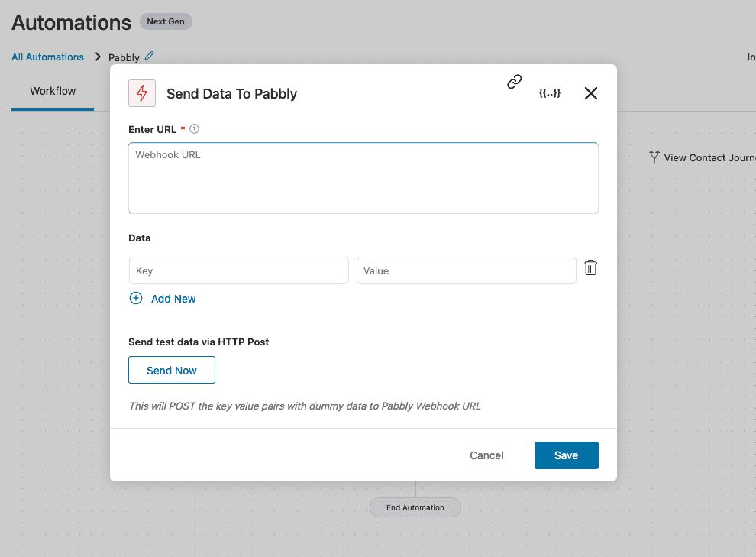
Task: Close the Send Data To Pabbly dialog
Action: pyautogui.click(x=590, y=93)
